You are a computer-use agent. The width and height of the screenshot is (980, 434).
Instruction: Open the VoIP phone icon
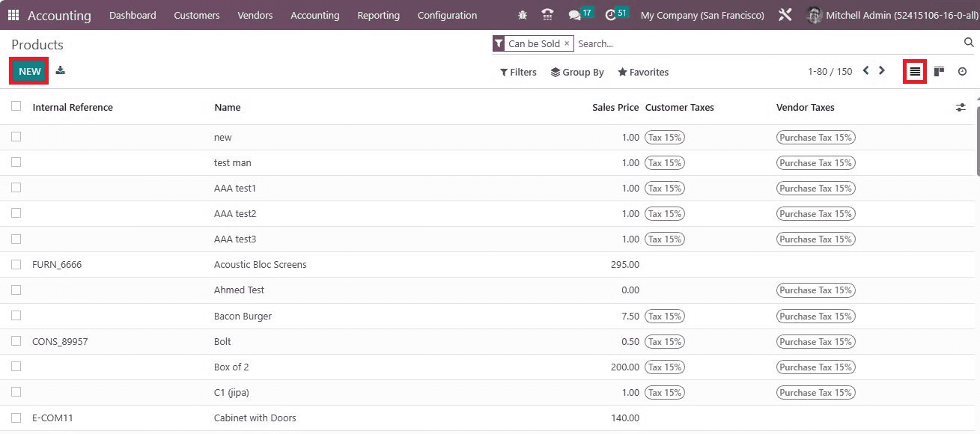(x=548, y=15)
